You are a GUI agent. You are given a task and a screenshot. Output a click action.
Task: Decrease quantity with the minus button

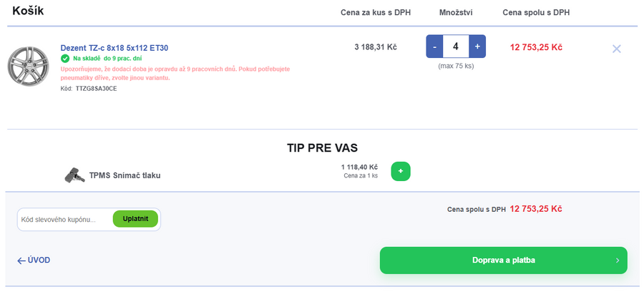[434, 47]
